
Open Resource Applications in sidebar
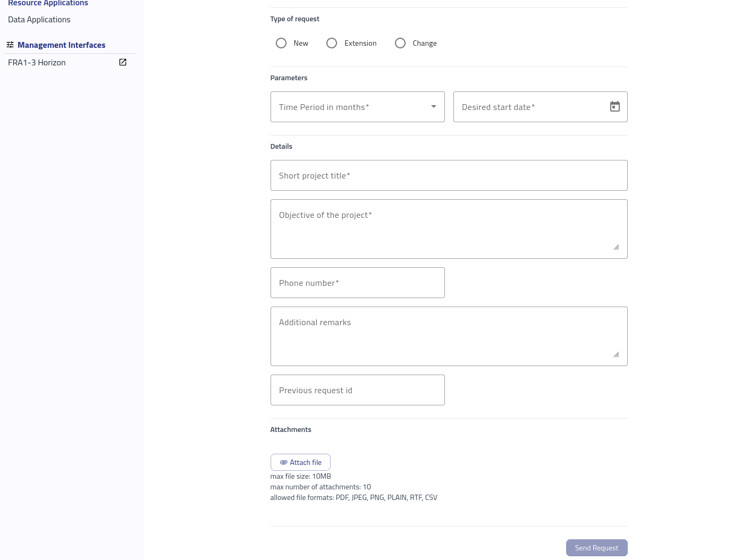pyautogui.click(x=48, y=3)
